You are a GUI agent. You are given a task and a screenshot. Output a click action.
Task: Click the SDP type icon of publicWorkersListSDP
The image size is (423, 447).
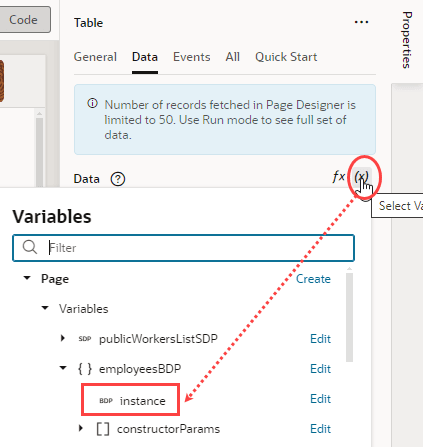point(85,339)
